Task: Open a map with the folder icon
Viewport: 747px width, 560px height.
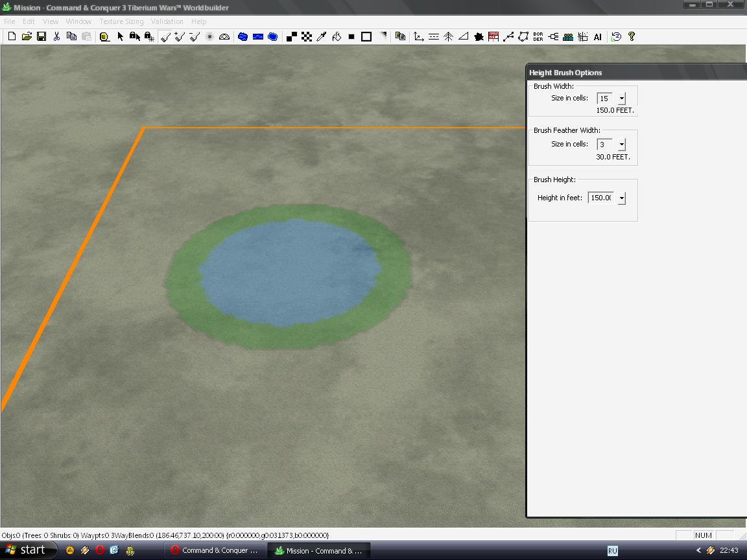Action: [27, 37]
